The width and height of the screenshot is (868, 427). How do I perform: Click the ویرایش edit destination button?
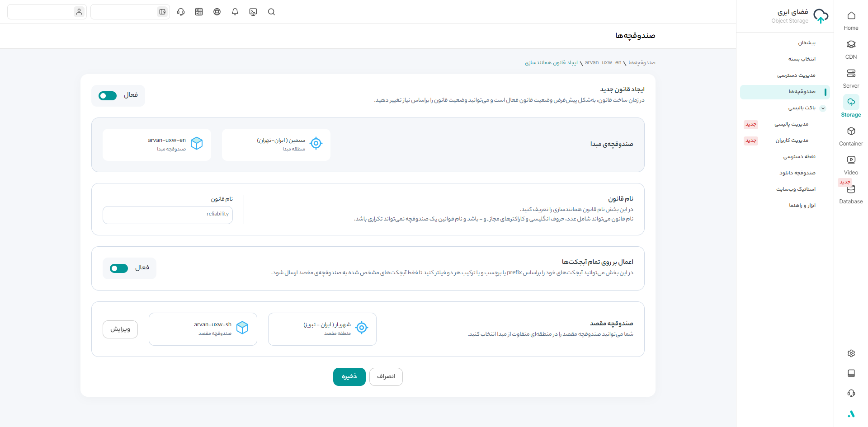coord(120,329)
